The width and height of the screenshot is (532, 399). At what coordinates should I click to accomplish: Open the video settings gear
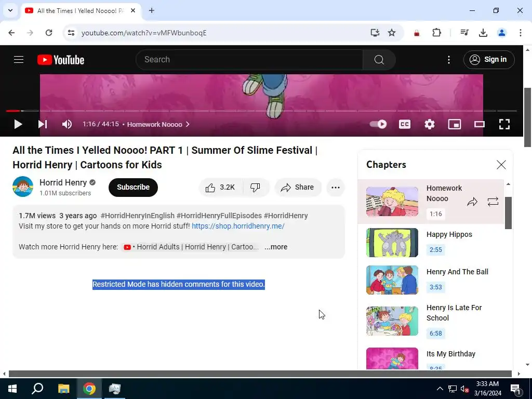tap(429, 124)
